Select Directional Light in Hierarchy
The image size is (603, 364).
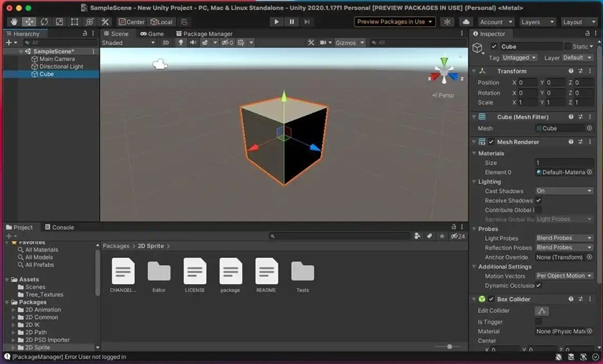[x=57, y=67]
